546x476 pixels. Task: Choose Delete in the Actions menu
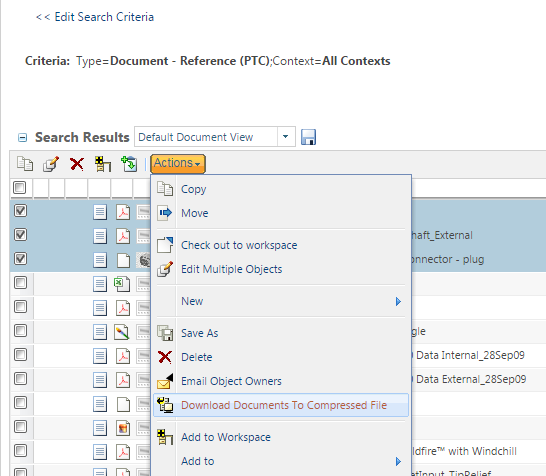pyautogui.click(x=196, y=357)
